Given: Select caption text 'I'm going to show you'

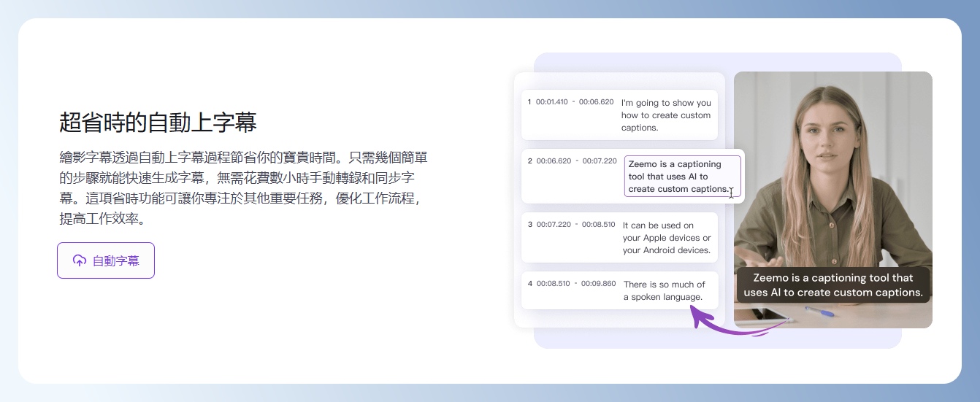Looking at the screenshot, I should coord(666,103).
